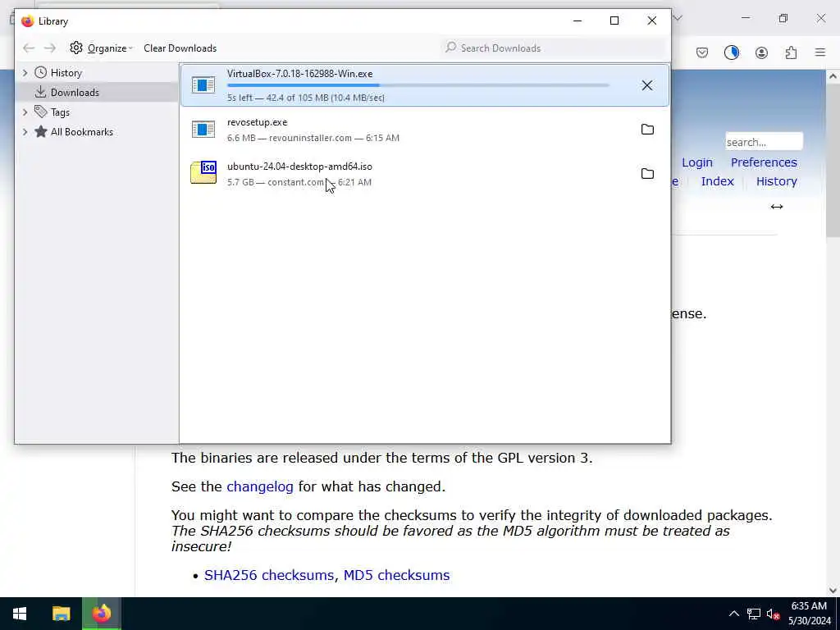Open File Explorer from taskbar

(61, 614)
